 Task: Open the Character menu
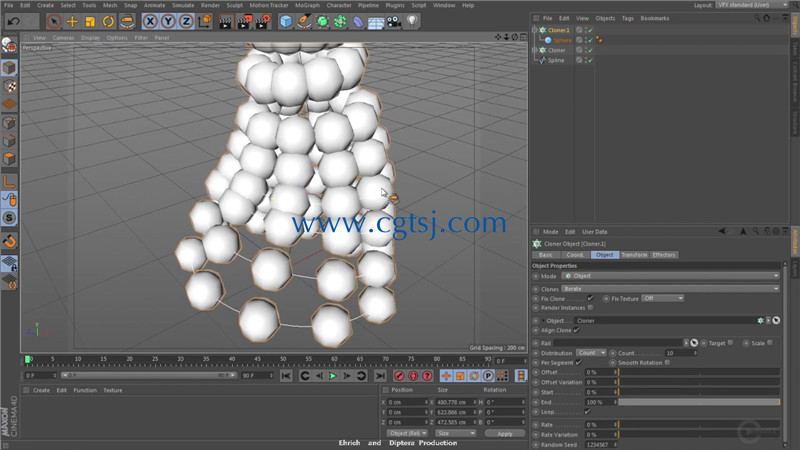[339, 5]
